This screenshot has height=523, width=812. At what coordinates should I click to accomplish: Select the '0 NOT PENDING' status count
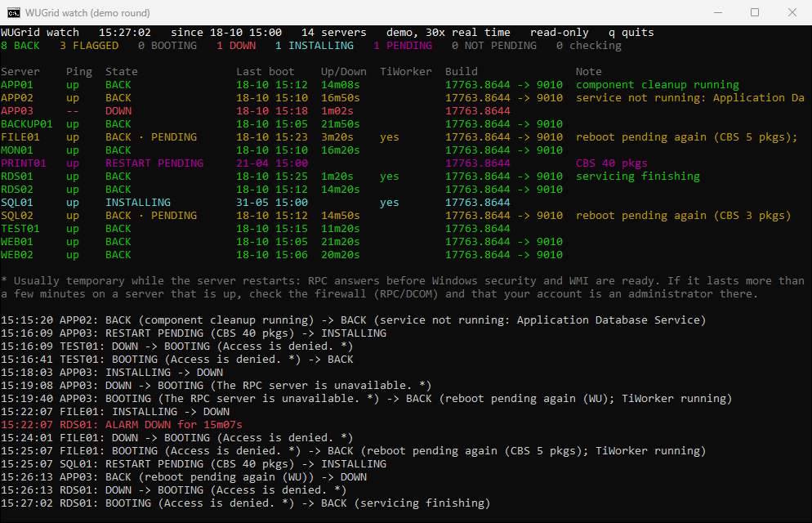tap(494, 46)
